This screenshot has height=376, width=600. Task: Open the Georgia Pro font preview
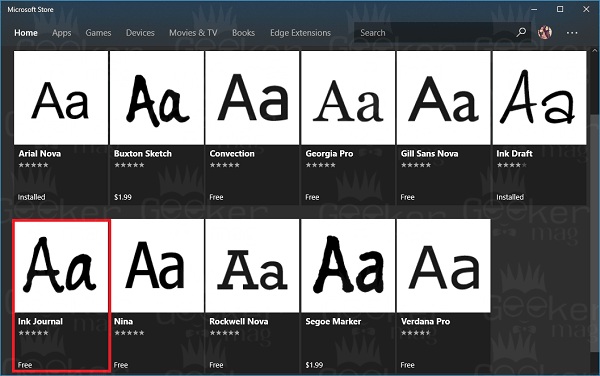[348, 98]
